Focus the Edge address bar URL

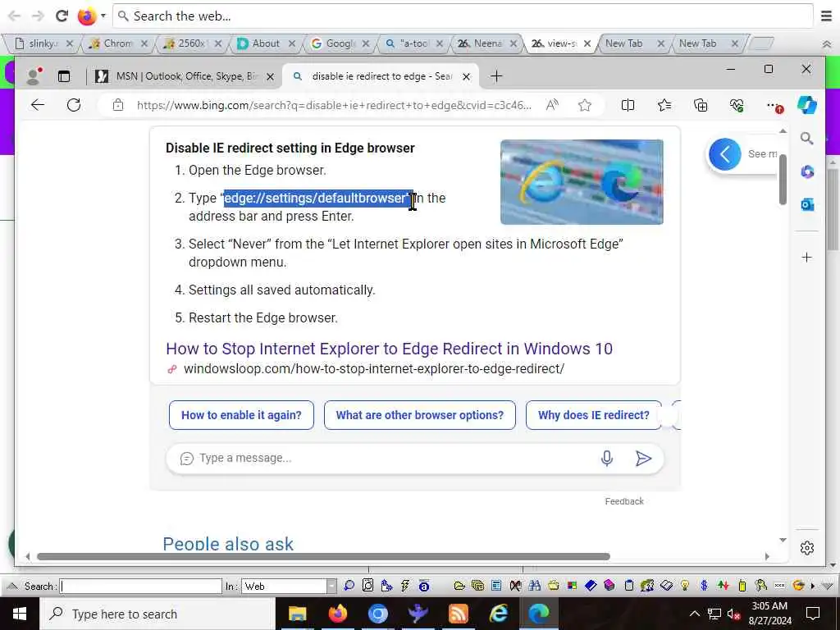pos(334,105)
